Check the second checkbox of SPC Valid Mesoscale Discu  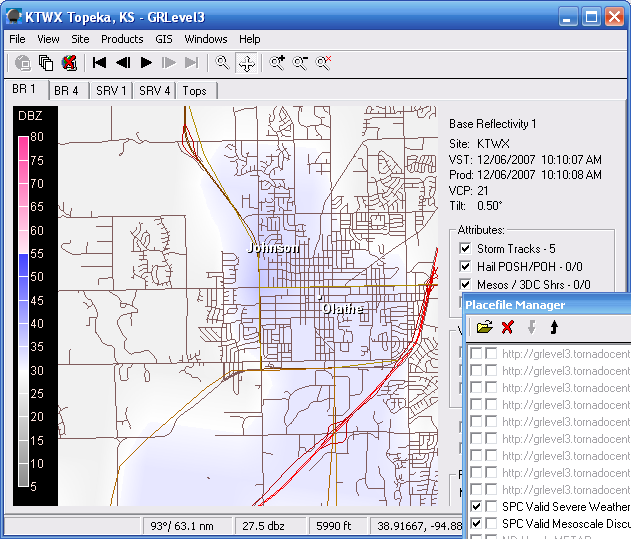(491, 523)
